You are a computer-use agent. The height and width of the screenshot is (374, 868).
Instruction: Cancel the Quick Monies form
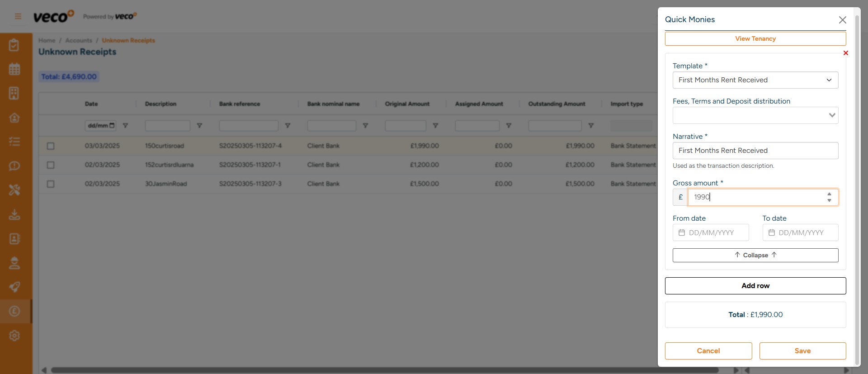(708, 351)
